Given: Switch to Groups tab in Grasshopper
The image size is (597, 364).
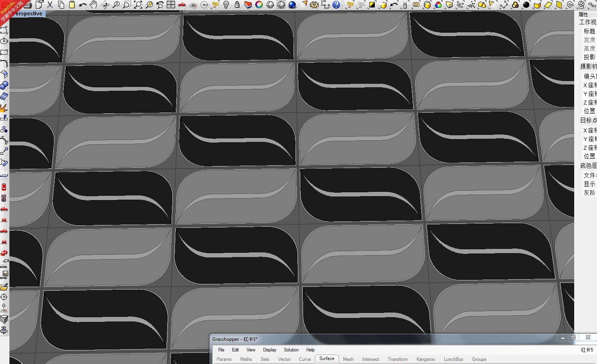Looking at the screenshot, I should pos(479,359).
